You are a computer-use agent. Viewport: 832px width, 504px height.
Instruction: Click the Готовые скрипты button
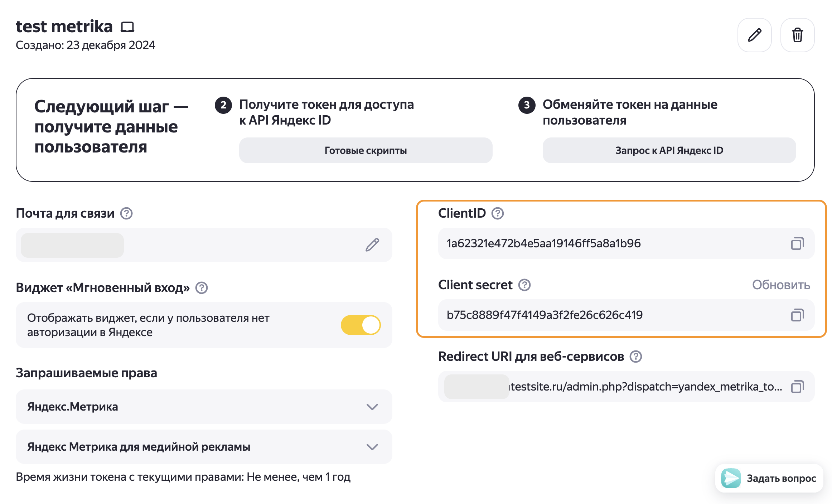point(366,150)
